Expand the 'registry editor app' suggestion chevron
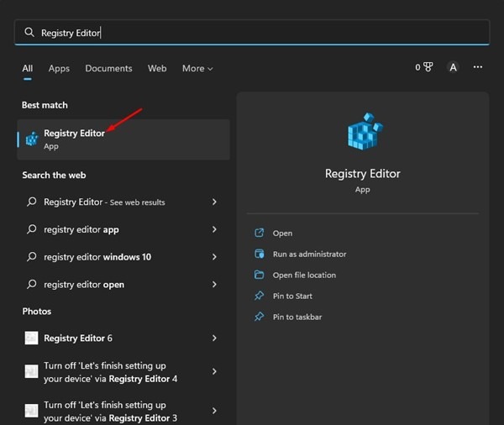Image resolution: width=504 pixels, height=425 pixels. [215, 229]
